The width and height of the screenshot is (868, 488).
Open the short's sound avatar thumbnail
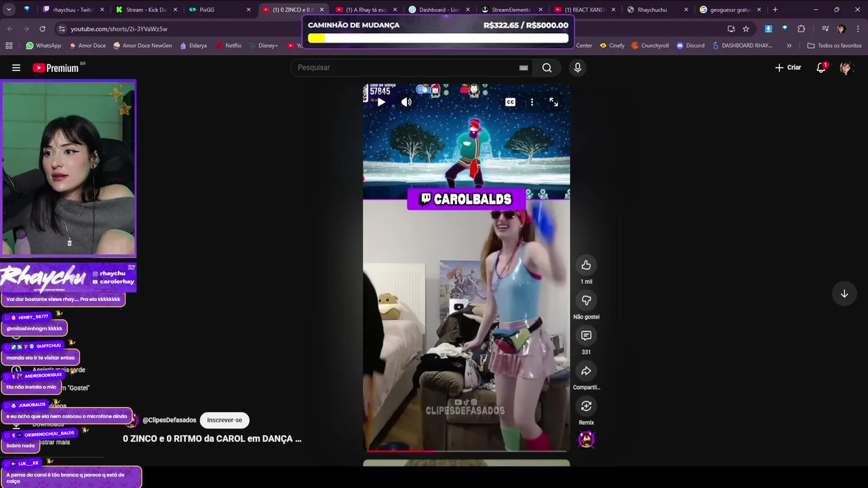[x=586, y=439]
